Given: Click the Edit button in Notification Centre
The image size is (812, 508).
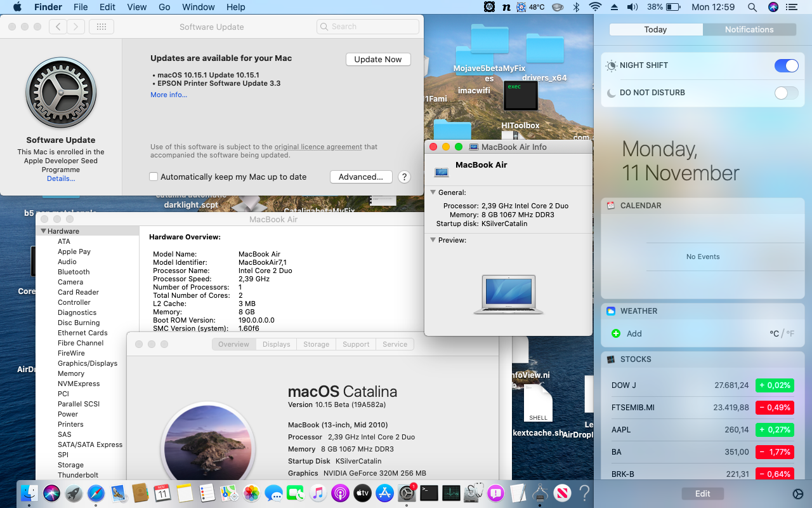Looking at the screenshot, I should pos(702,493).
